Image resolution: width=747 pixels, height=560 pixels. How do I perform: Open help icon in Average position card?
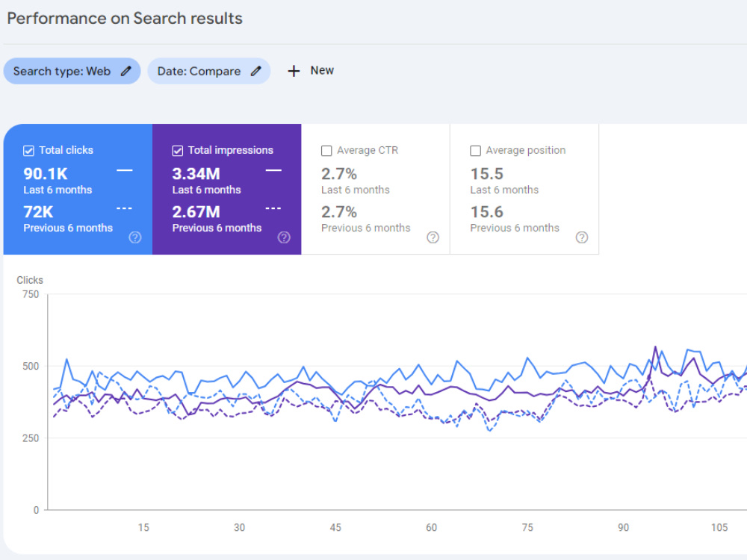582,237
